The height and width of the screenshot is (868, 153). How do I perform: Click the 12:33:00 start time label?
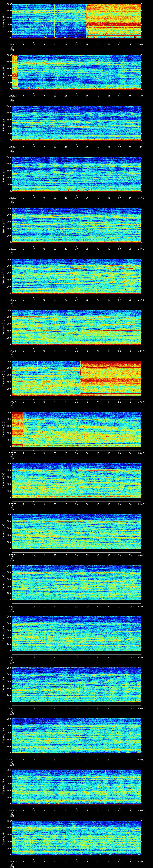pyautogui.click(x=12, y=249)
